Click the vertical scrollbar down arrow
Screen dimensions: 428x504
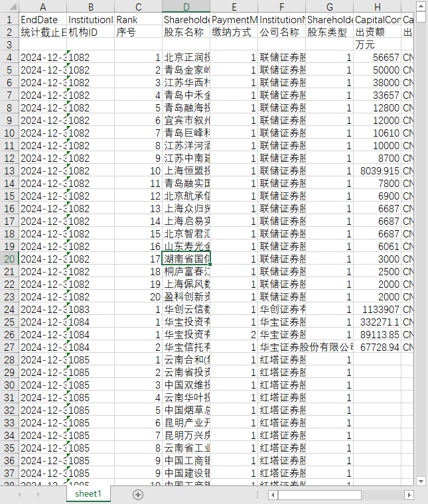pyautogui.click(x=421, y=481)
